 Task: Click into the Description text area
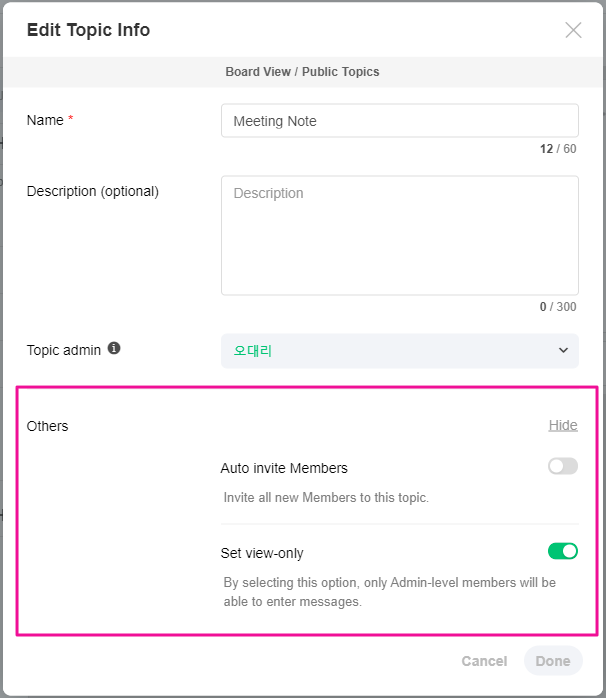click(399, 235)
